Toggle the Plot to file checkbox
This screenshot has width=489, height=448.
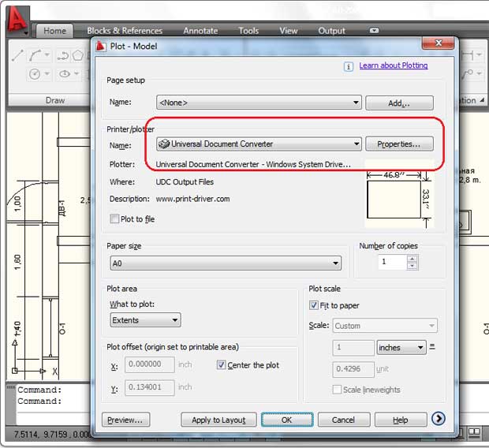tap(114, 218)
